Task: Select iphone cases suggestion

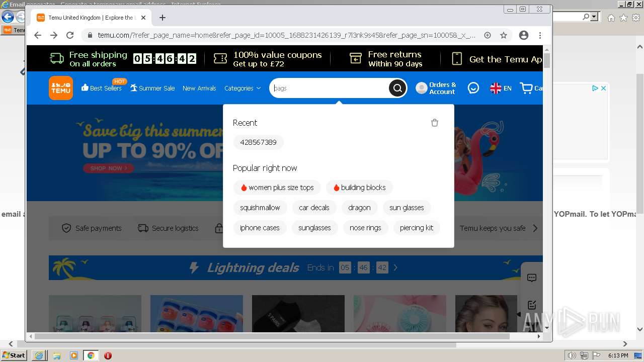Action: pyautogui.click(x=260, y=228)
